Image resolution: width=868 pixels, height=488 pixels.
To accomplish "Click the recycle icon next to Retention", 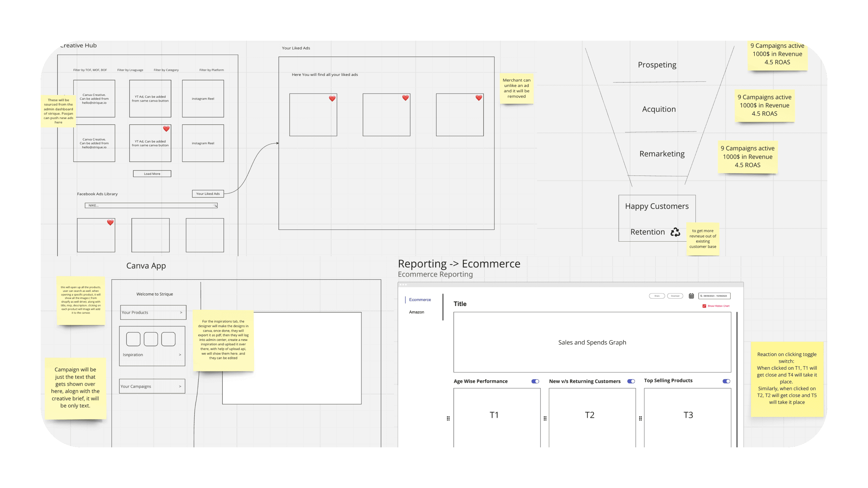I will (675, 232).
